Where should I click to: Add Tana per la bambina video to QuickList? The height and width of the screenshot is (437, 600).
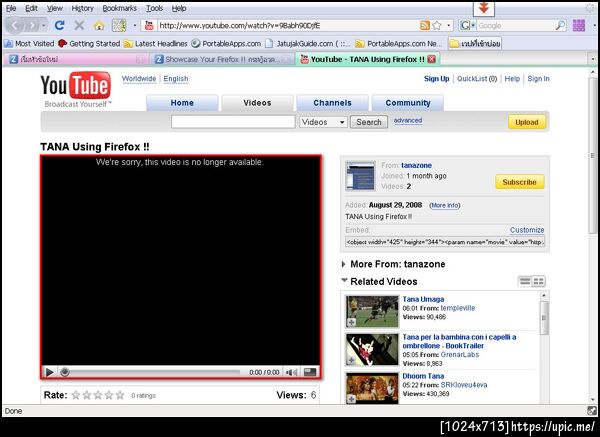pyautogui.click(x=351, y=360)
